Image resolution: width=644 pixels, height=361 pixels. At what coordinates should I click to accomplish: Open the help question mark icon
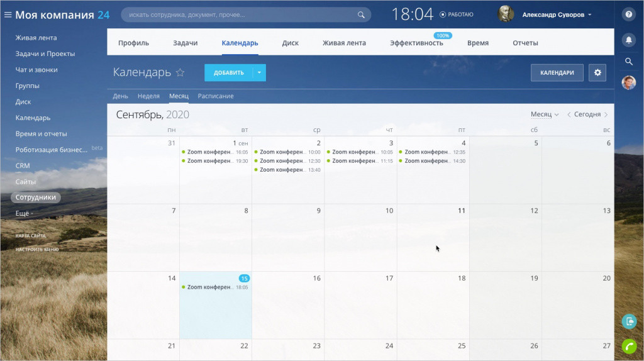629,14
